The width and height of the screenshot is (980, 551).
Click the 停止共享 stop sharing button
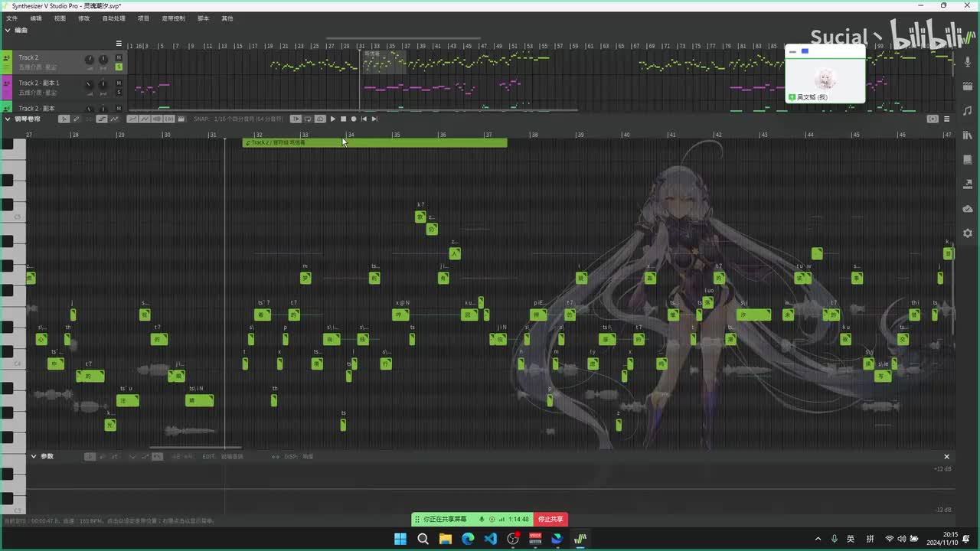(550, 519)
